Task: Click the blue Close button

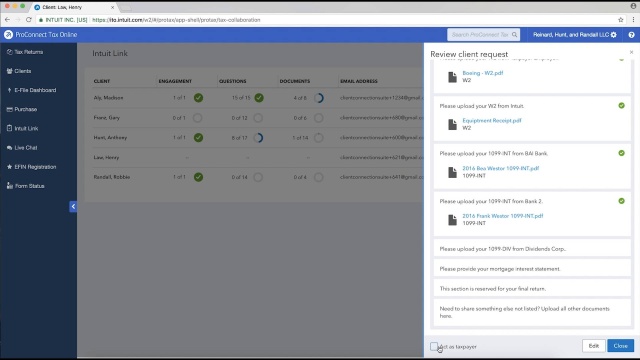Action: click(x=620, y=346)
